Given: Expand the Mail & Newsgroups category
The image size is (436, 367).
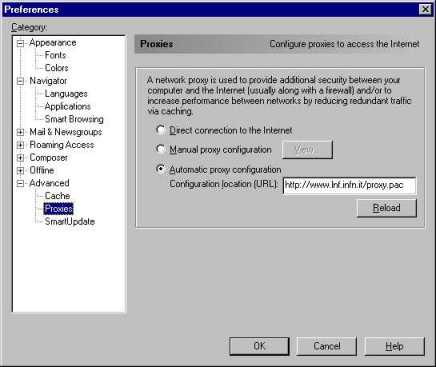Looking at the screenshot, I should point(21,132).
